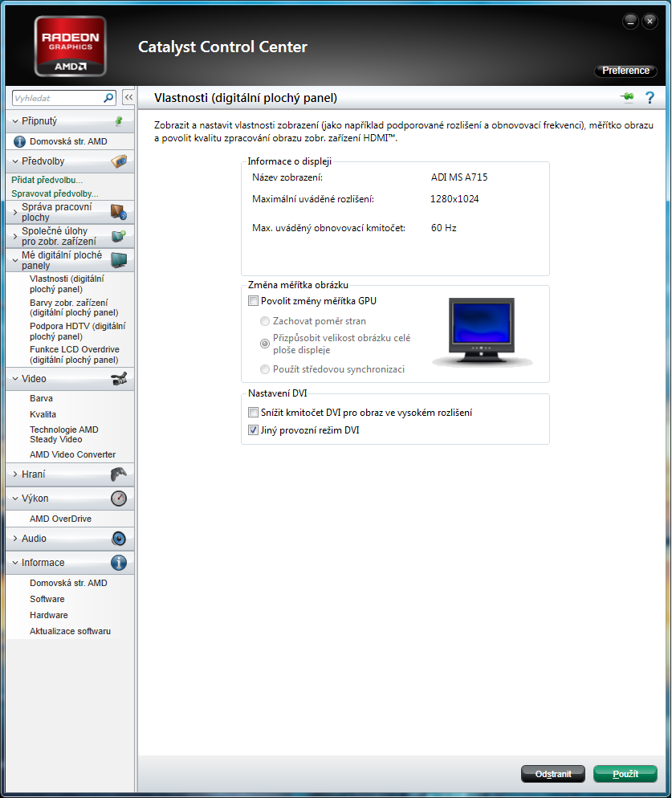Click the monitor preview image

click(482, 331)
